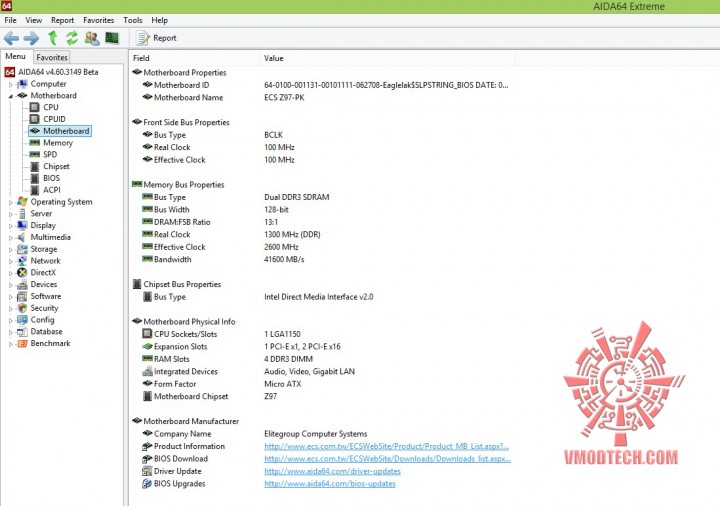Open the user manager toolbar icon
This screenshot has height=506, width=720.
tap(92, 38)
